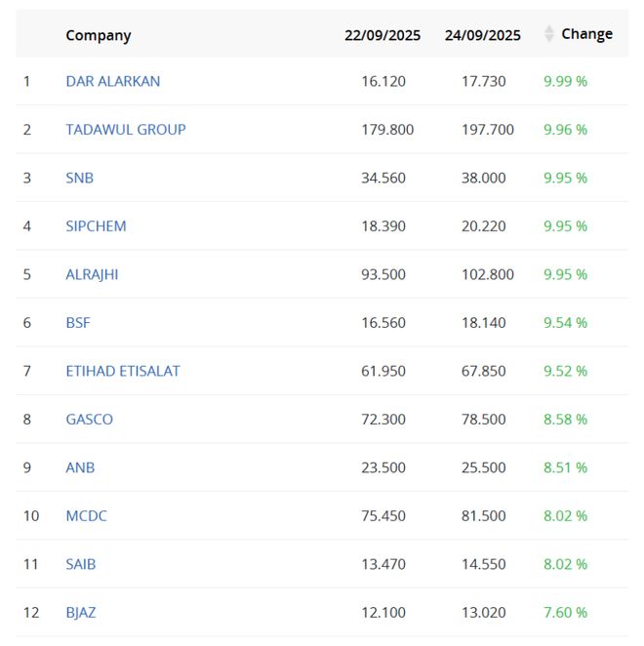Open the SAIB company link

pyautogui.click(x=81, y=564)
